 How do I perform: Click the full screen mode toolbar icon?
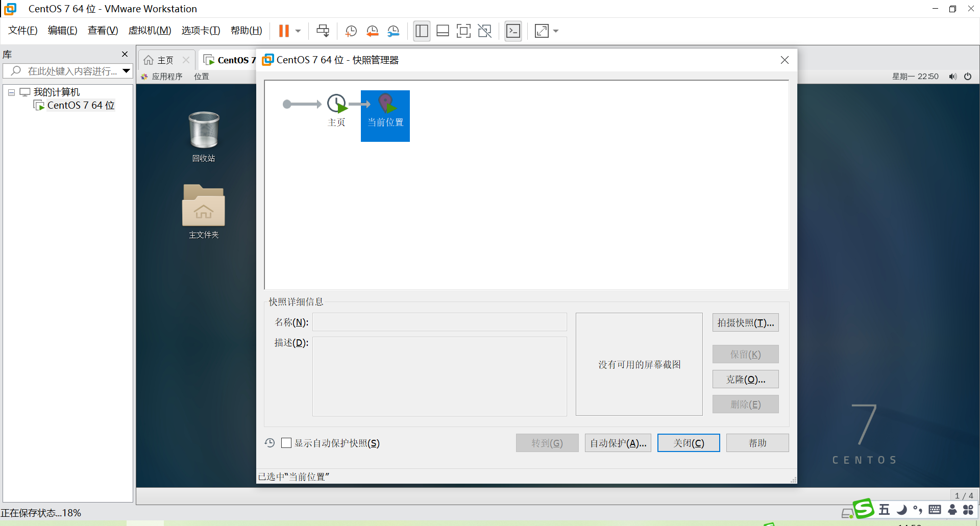coord(463,31)
